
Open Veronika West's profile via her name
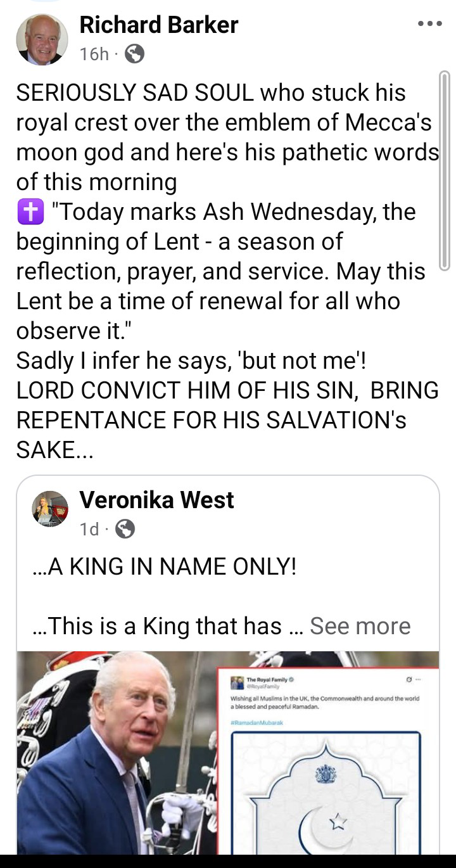(156, 500)
